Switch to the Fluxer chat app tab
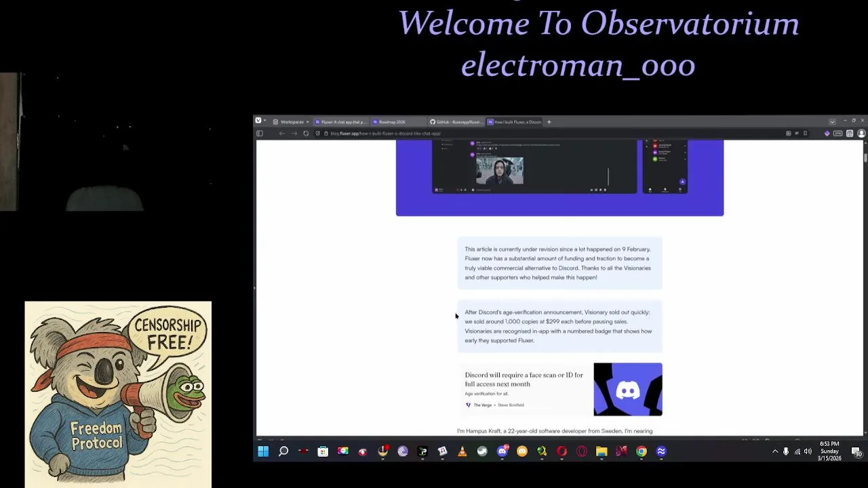868x488 pixels. click(340, 122)
